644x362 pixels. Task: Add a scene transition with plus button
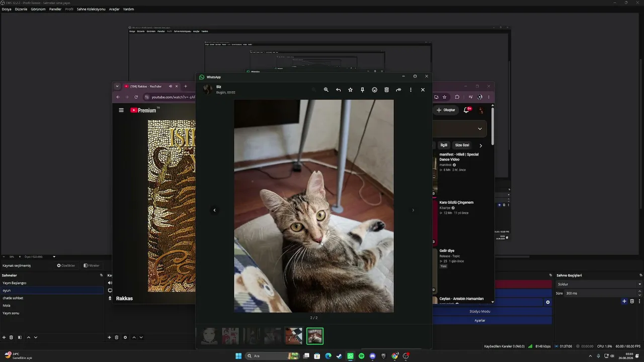click(x=624, y=301)
